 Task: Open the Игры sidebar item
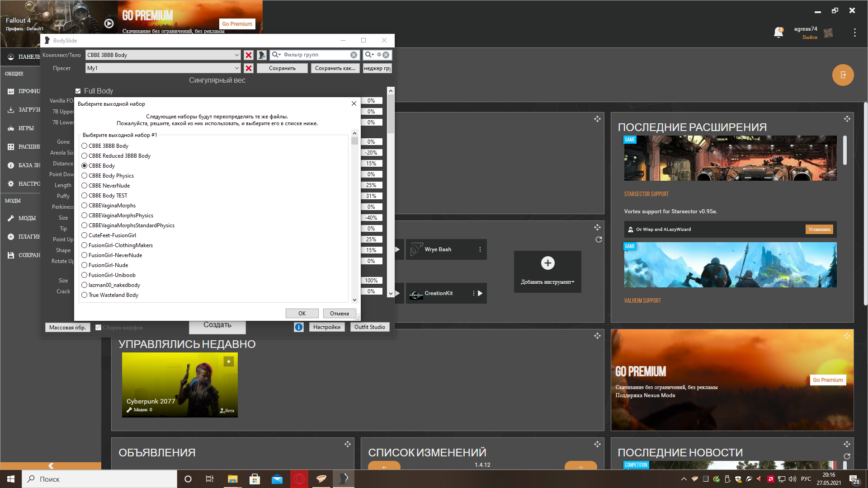(x=26, y=128)
